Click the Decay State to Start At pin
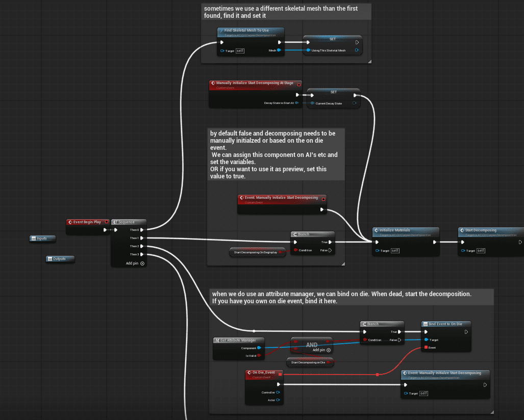This screenshot has height=420, width=524. (x=297, y=103)
